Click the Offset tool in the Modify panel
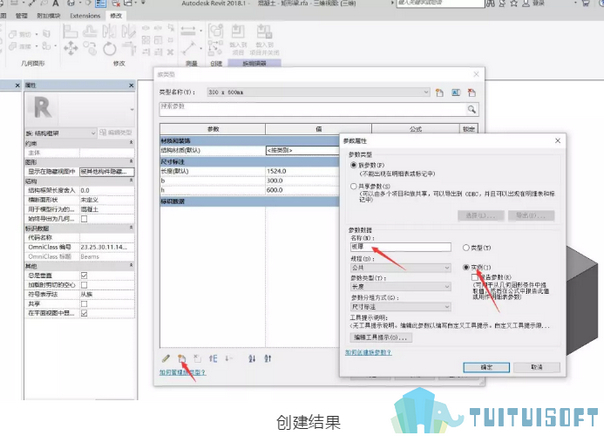 pos(90,32)
